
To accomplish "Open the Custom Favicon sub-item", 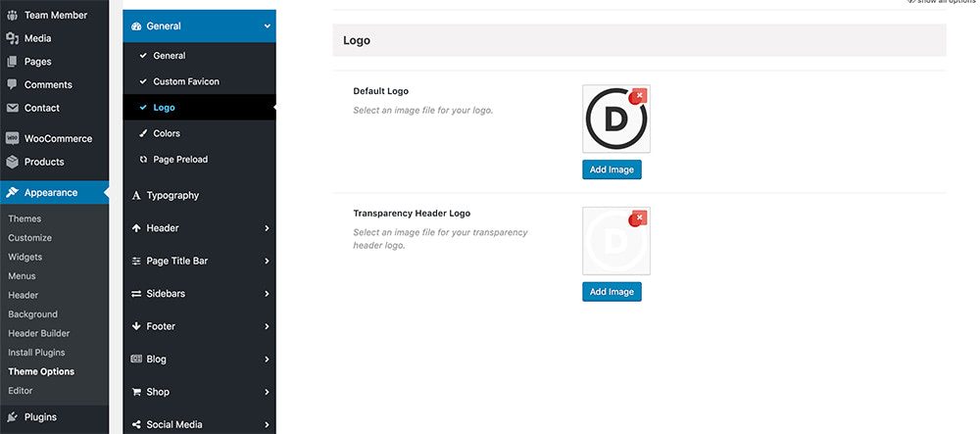I will (x=199, y=81).
